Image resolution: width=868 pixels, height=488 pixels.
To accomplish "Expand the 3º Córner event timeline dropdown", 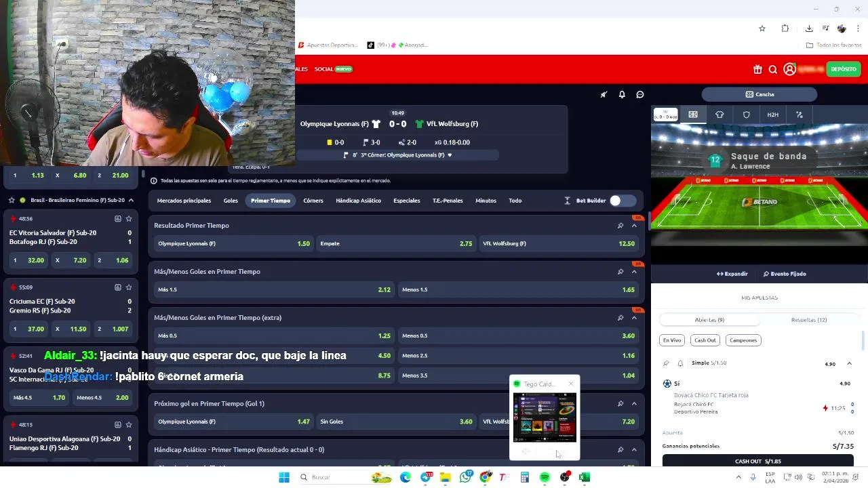I will (449, 155).
